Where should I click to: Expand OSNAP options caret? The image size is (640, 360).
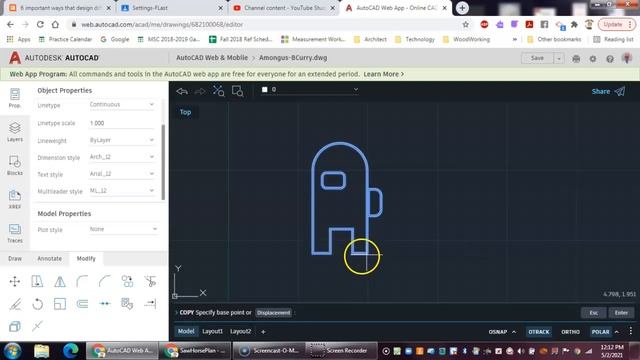click(x=514, y=332)
